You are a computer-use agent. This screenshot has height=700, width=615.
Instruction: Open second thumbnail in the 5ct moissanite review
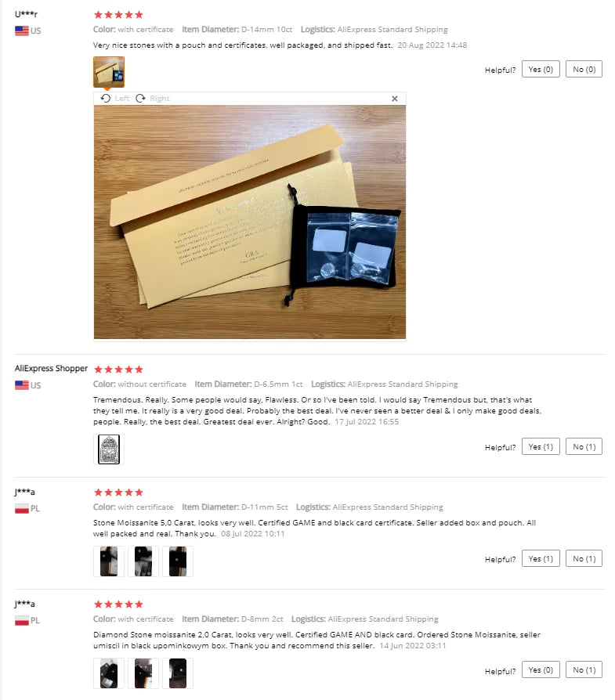143,561
